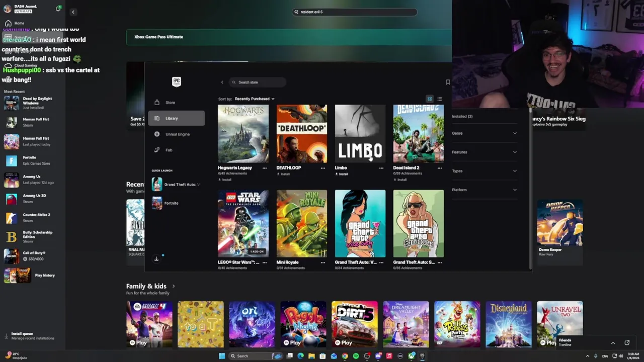Open the Dirt 5 game tile
644x362 pixels.
355,324
